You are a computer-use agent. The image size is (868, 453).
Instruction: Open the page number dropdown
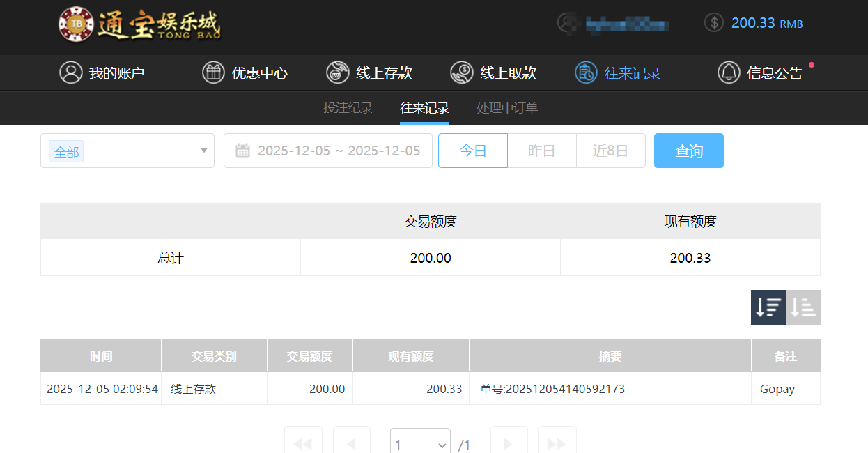[420, 443]
